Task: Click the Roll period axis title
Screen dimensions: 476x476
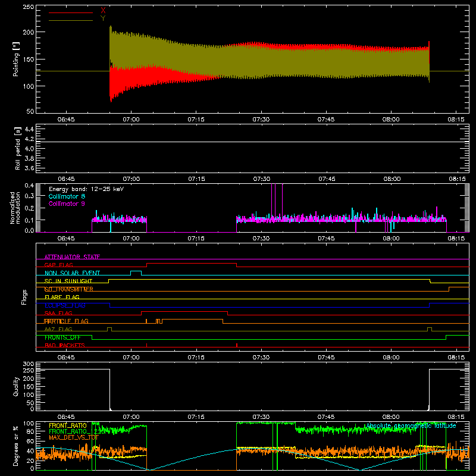Action: coord(18,149)
